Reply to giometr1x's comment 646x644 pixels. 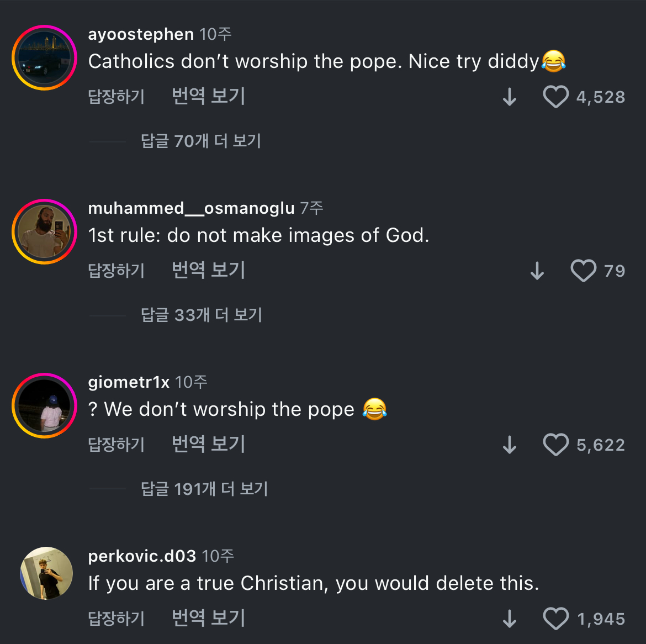click(117, 445)
